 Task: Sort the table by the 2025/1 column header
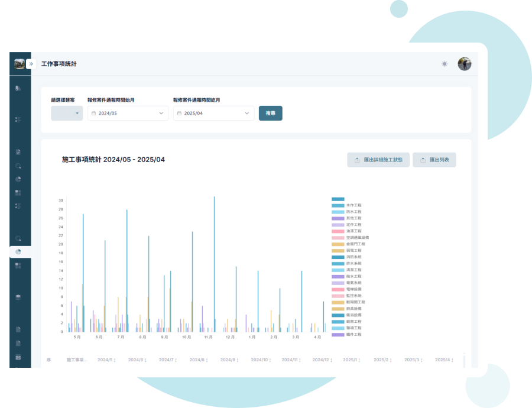[x=352, y=360]
